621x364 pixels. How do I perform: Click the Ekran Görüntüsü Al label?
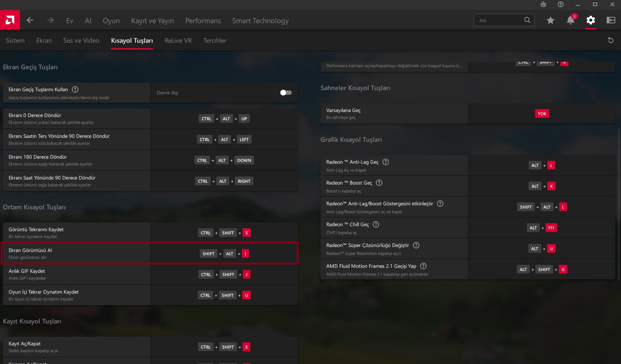(x=30, y=250)
